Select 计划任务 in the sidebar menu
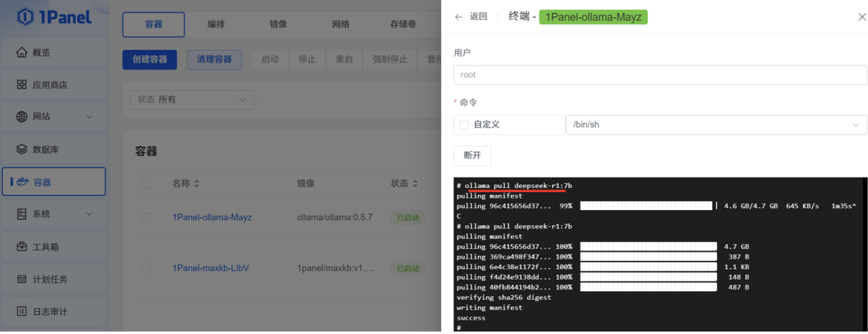This screenshot has width=868, height=334. (x=54, y=279)
